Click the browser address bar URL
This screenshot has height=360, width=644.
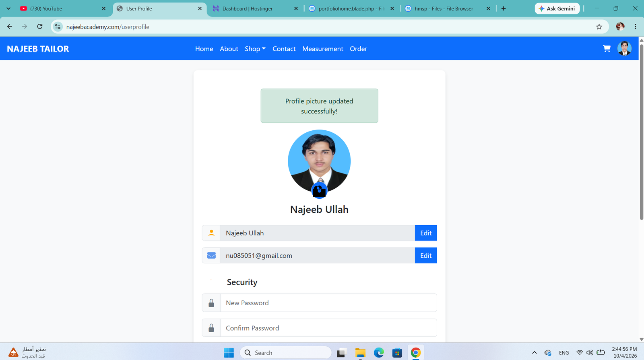click(107, 27)
